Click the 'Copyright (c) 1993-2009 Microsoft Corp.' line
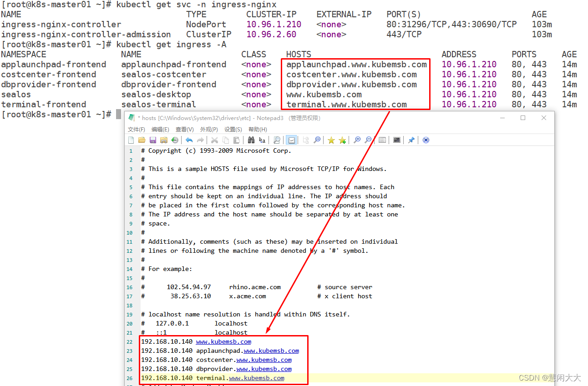Screen dimensions: 588x386 216,150
